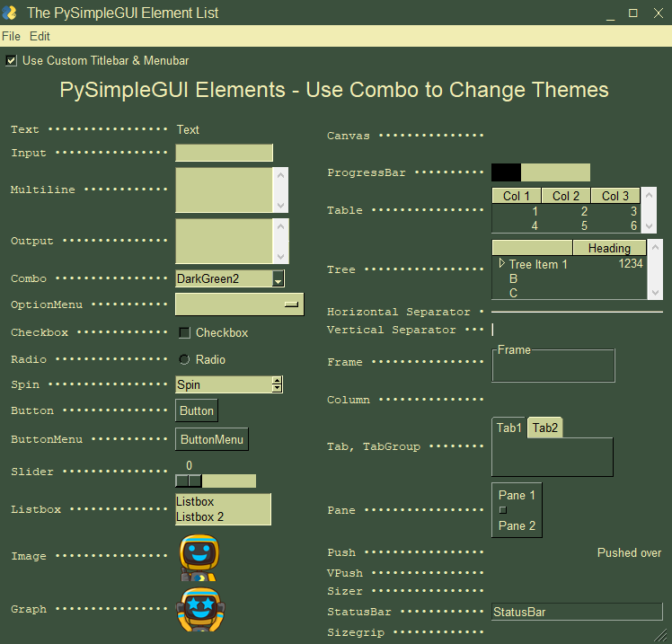672x644 pixels.
Task: Switch to Tab2
Action: [545, 428]
